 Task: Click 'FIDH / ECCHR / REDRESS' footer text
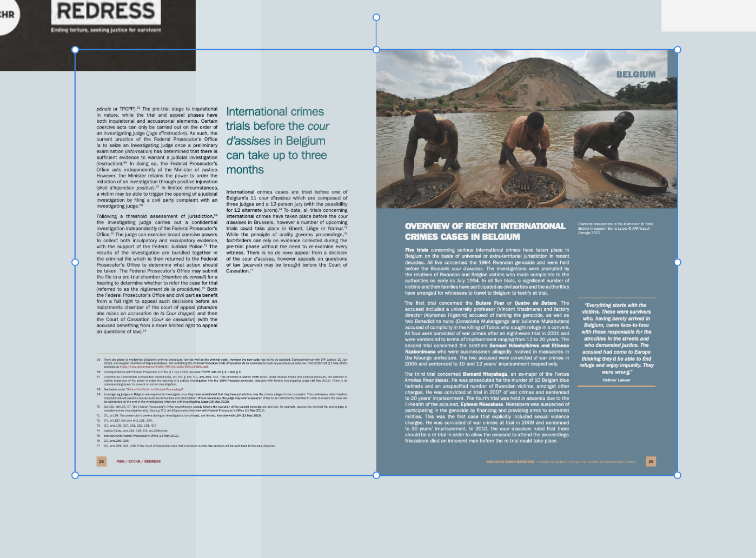(x=138, y=462)
